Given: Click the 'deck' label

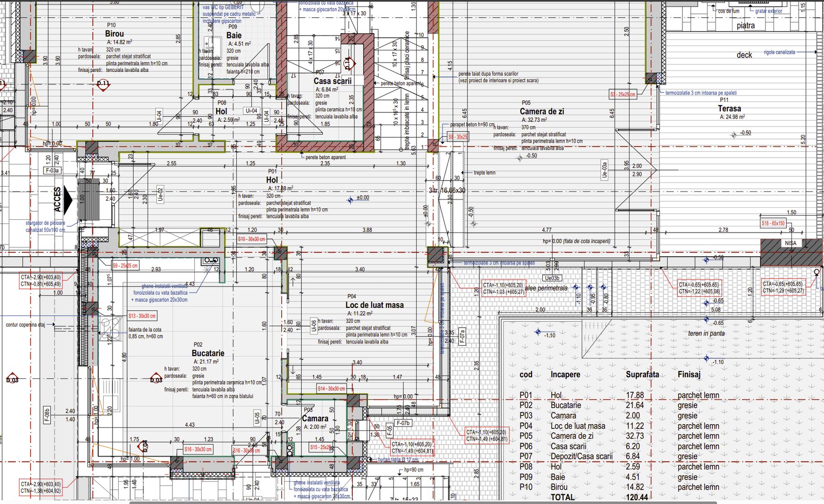Looking at the screenshot, I should 745,55.
